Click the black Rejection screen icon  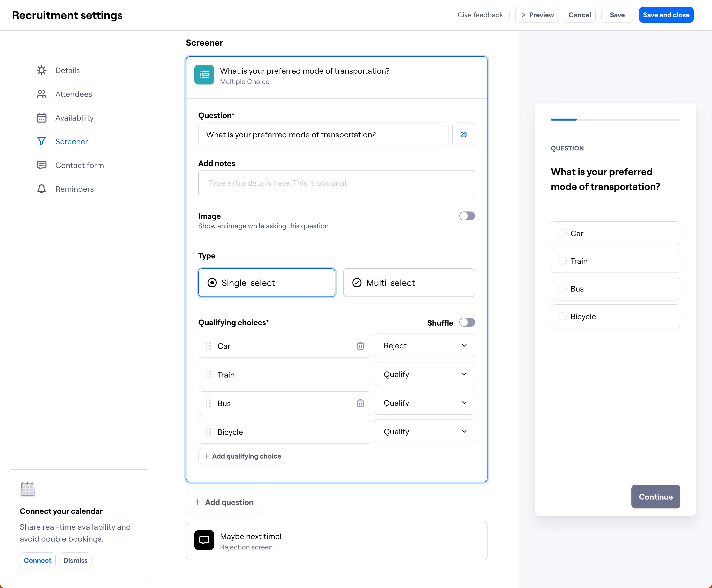tap(204, 540)
